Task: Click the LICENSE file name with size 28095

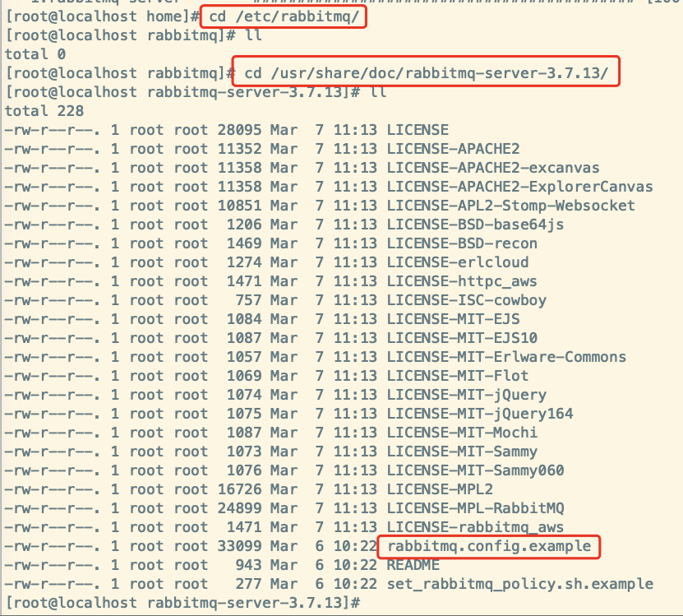Action: [x=418, y=130]
